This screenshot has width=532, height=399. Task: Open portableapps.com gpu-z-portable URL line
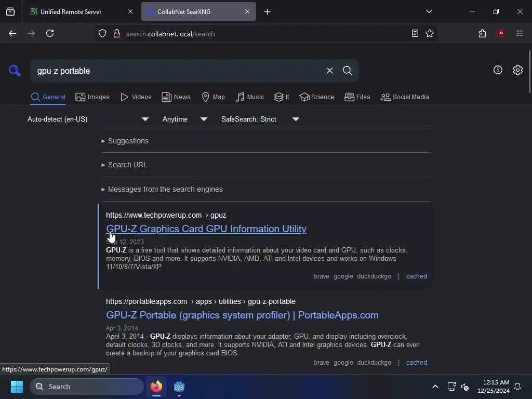click(201, 302)
